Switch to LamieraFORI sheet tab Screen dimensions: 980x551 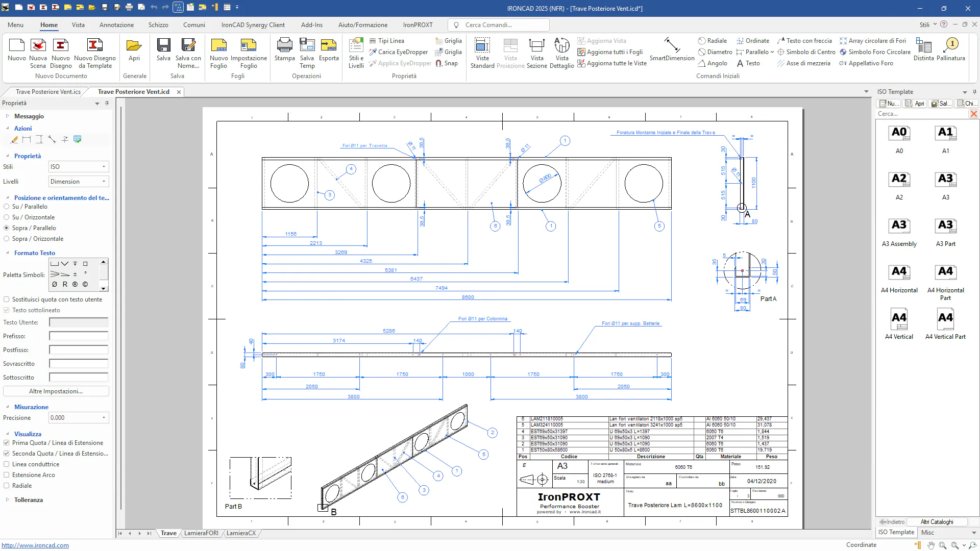coord(201,533)
